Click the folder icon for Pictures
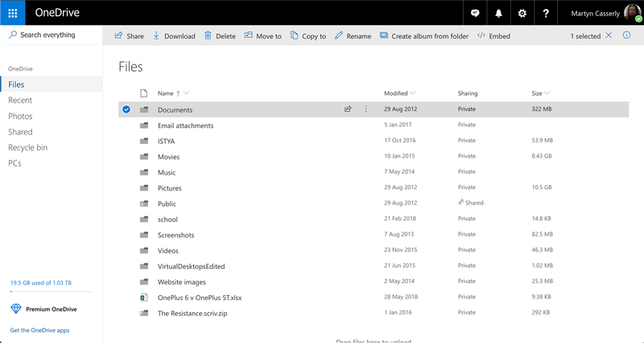This screenshot has height=362, width=644. (144, 187)
